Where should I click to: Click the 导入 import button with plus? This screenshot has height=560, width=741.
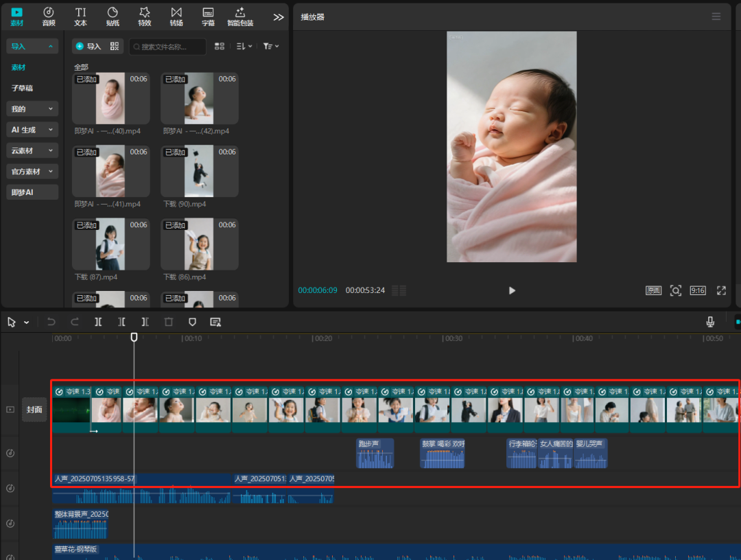(89, 46)
